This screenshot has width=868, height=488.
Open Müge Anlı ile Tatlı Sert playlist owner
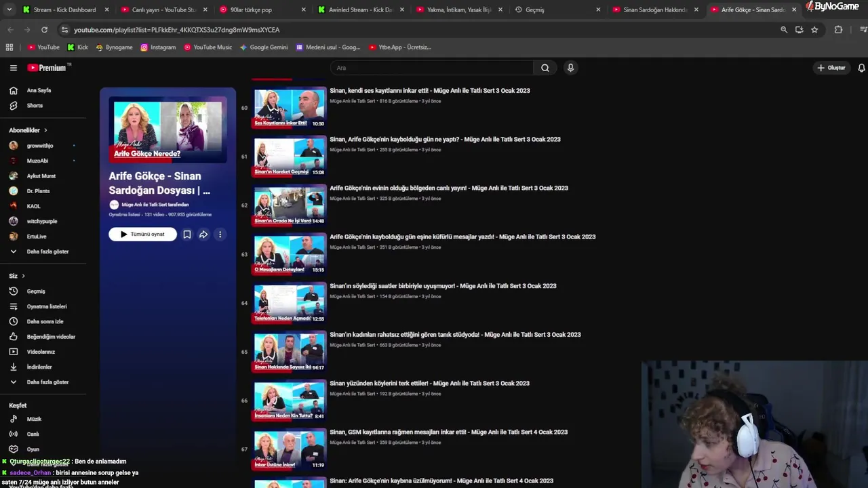(155, 205)
